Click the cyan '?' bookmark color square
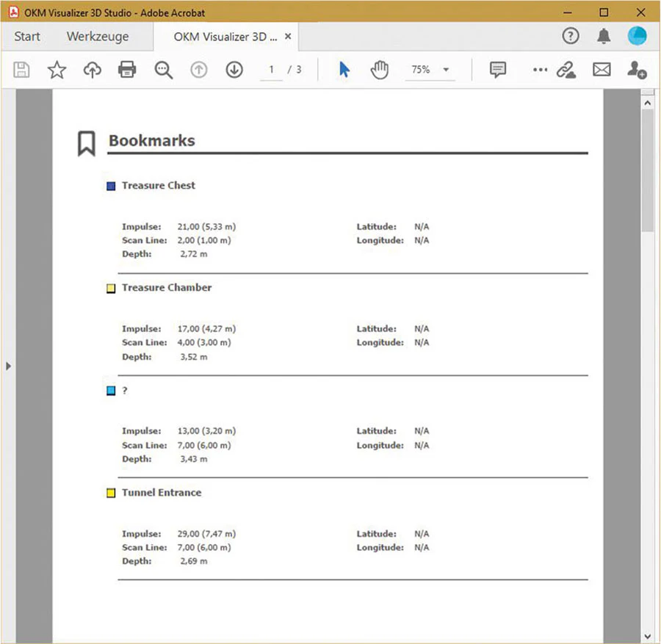This screenshot has width=661, height=644. [x=111, y=391]
